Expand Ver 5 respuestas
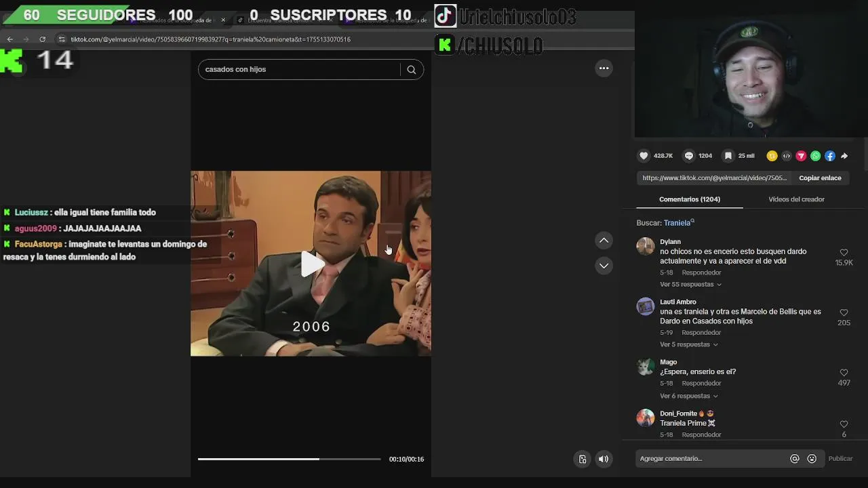868x488 pixels. [688, 344]
